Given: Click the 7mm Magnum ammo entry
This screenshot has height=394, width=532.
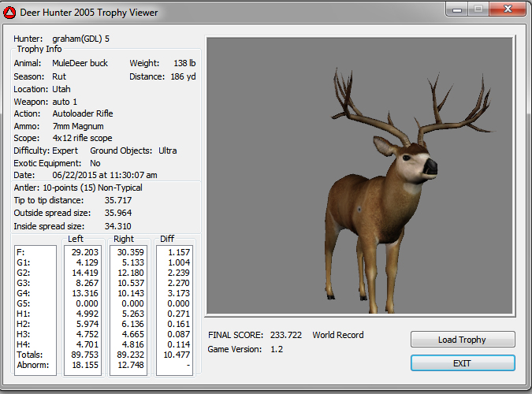Looking at the screenshot, I should coord(78,126).
